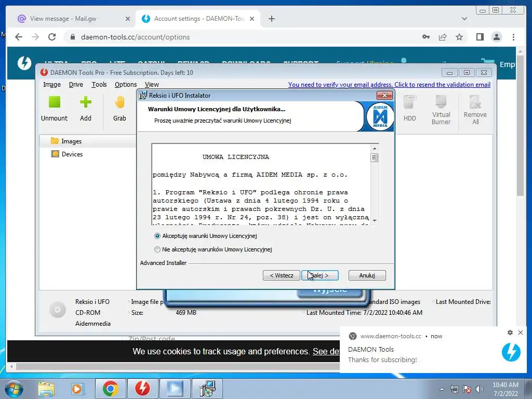Open Windows Explorer from taskbar

pos(46,389)
